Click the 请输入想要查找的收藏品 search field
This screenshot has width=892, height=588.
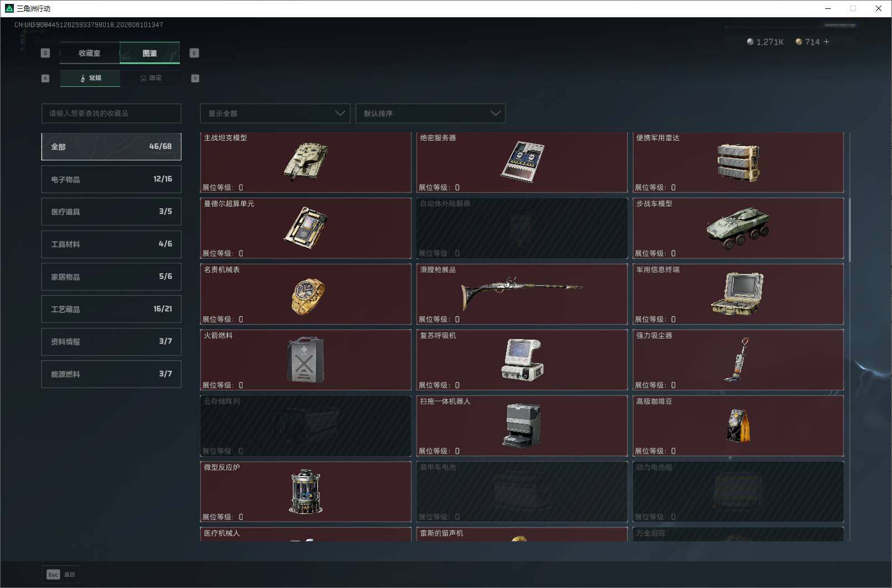[x=111, y=113]
